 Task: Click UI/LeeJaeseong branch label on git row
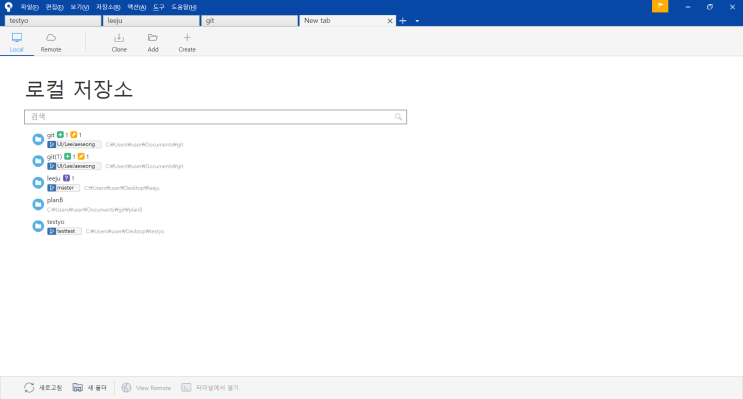click(76, 145)
